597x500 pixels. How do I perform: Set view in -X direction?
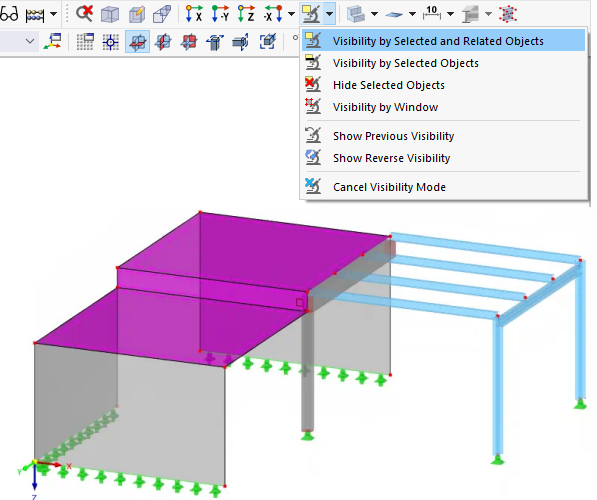point(273,14)
